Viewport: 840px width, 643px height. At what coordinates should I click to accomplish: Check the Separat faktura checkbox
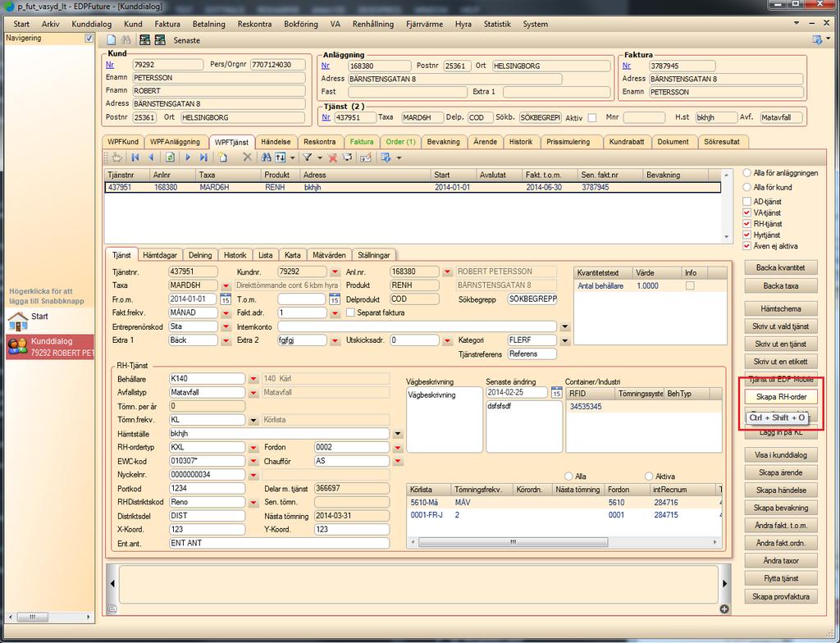pyautogui.click(x=350, y=312)
